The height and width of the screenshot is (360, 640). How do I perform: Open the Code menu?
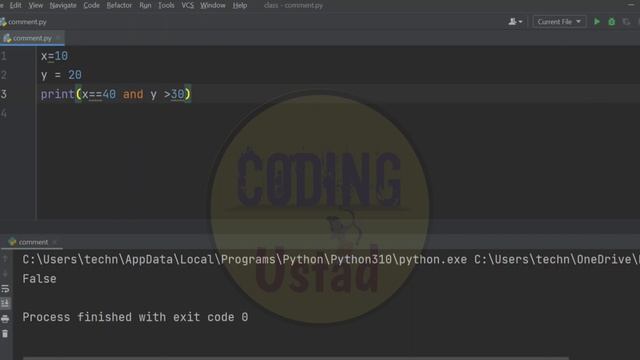click(91, 5)
